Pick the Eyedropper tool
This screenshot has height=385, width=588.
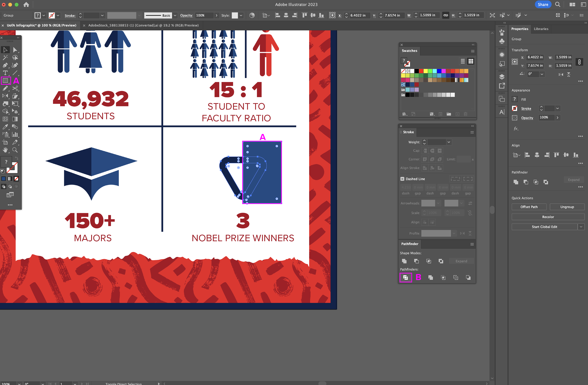coord(5,127)
